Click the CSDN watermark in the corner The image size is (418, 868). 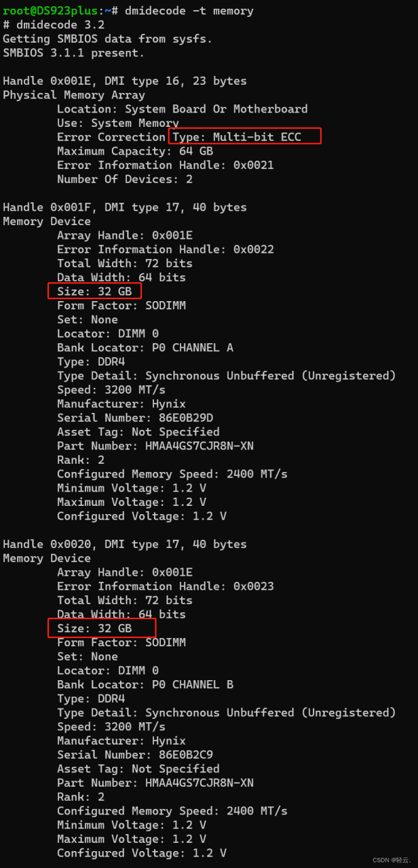click(392, 860)
